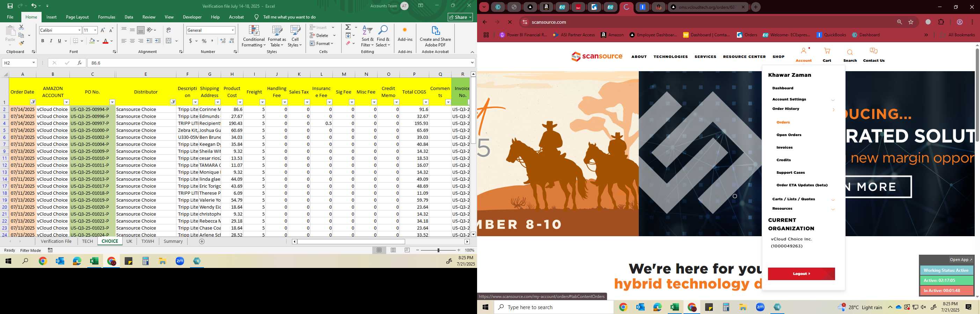Click Increase Font Size icon
This screenshot has height=314, width=980.
coord(103,30)
